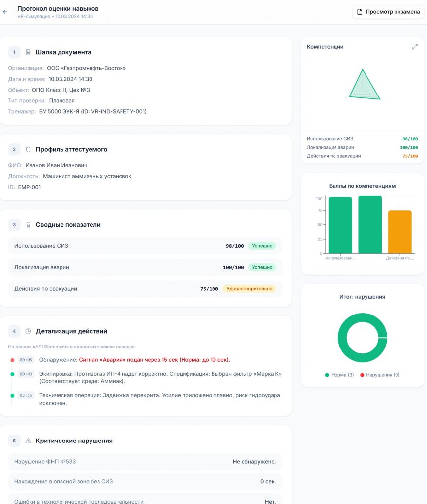Click the clock icon beside «Детализация действий»
This screenshot has height=504, width=427.
(28, 331)
